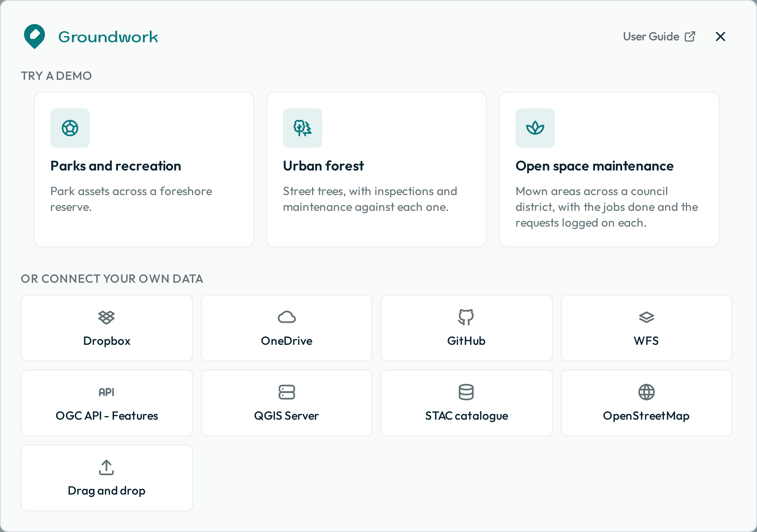Click the 'Park assets across a foreshore reserve.' description
Image resolution: width=757 pixels, height=532 pixels.
(131, 199)
